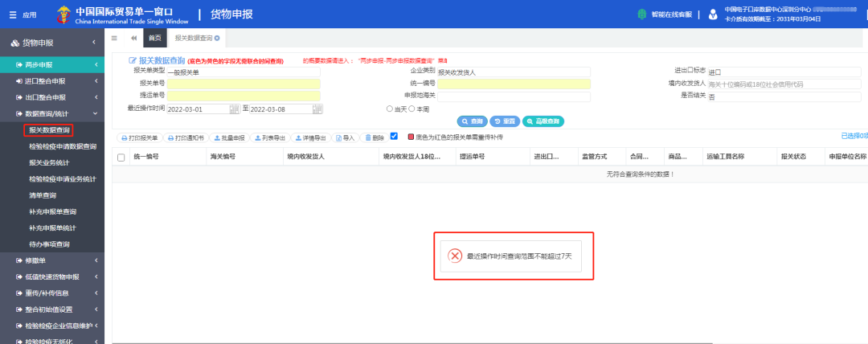Image resolution: width=868 pixels, height=344 pixels.
Task: Click the 海关编号 column header
Action: pyautogui.click(x=244, y=157)
